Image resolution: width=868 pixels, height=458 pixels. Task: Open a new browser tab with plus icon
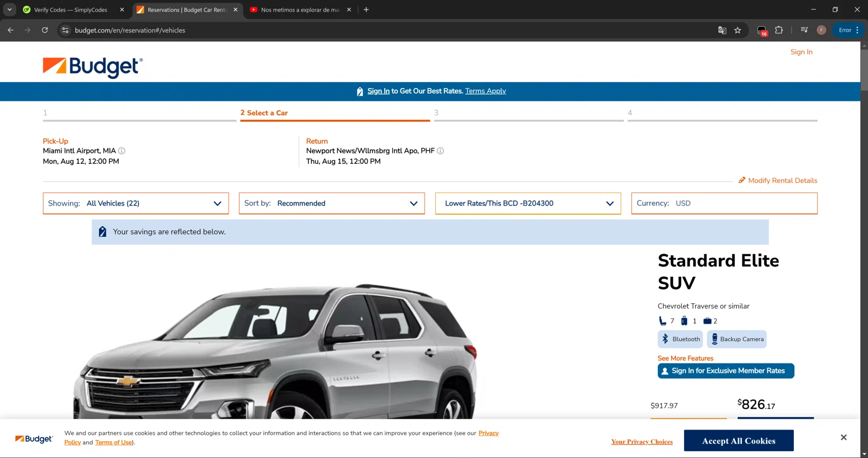tap(366, 10)
